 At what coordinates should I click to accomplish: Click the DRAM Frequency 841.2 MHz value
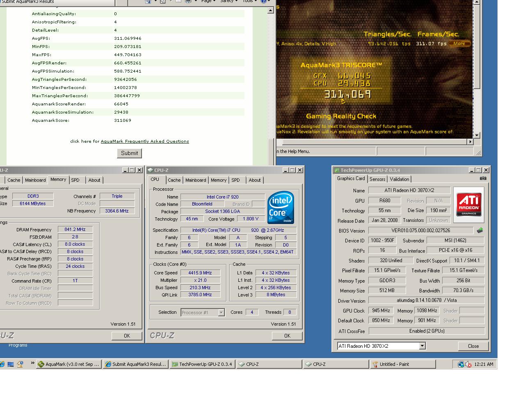[75, 230]
